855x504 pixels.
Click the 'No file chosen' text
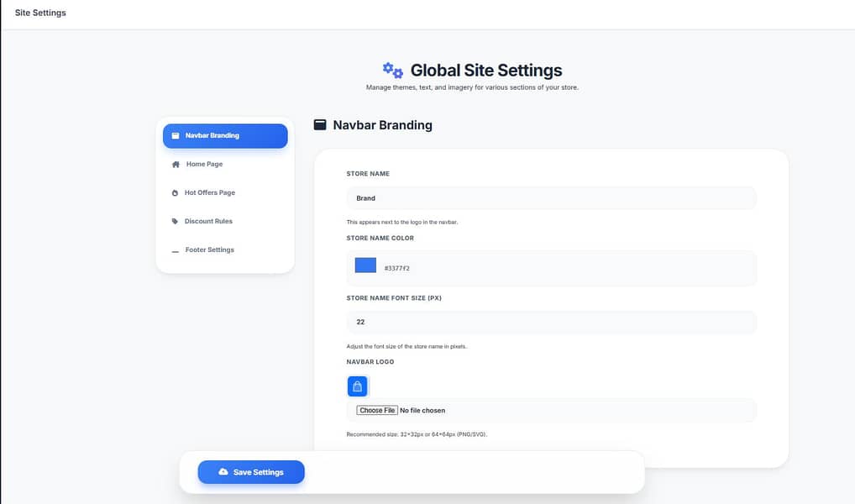point(422,410)
